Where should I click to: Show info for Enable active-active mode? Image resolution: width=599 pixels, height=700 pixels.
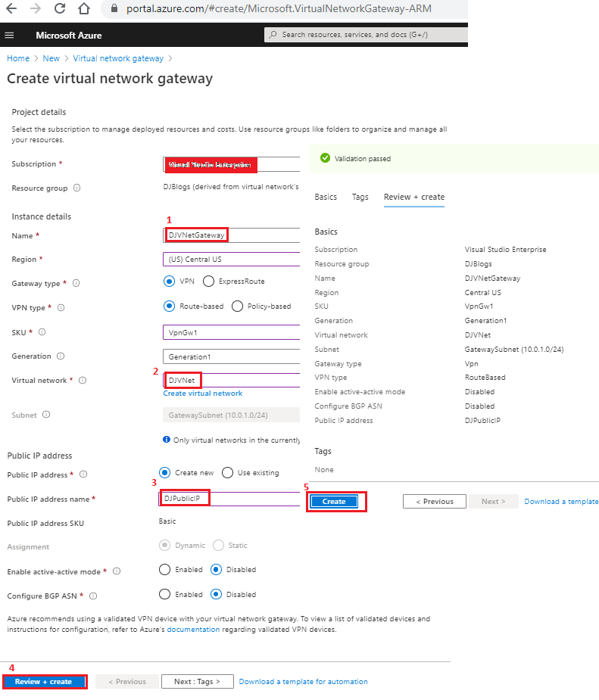click(x=117, y=571)
